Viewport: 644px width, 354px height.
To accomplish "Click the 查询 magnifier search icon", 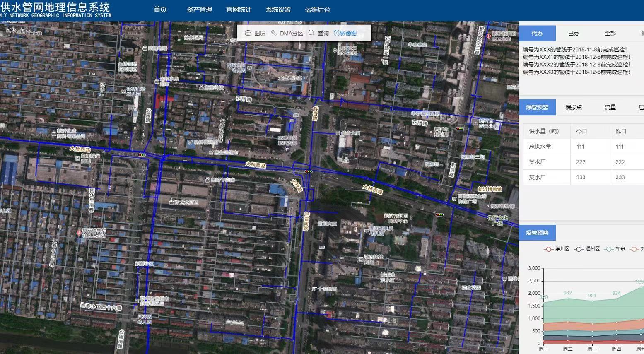I will tap(311, 33).
